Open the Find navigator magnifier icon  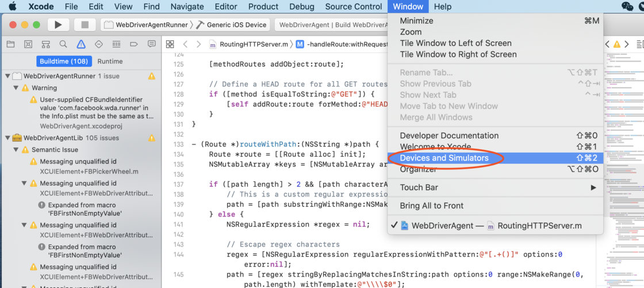pos(63,44)
